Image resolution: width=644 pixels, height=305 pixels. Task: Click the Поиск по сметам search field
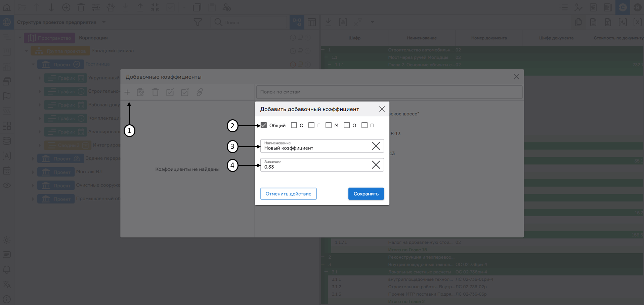(389, 92)
